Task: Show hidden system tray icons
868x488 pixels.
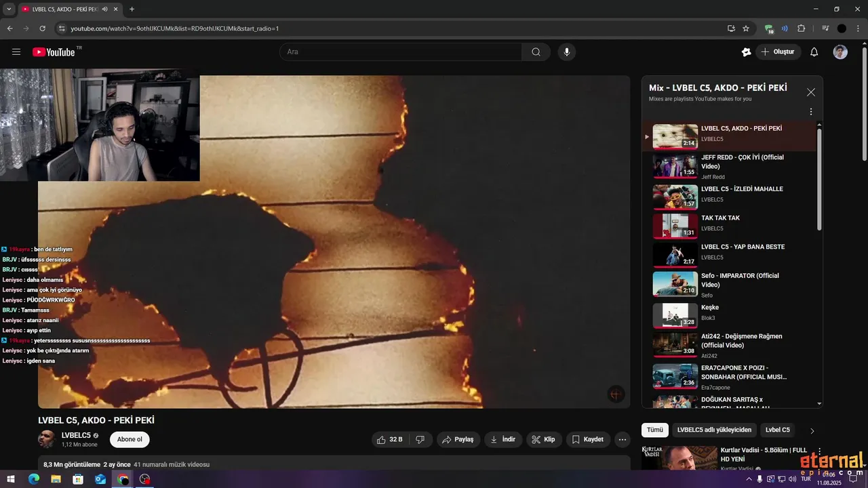Action: [749, 479]
